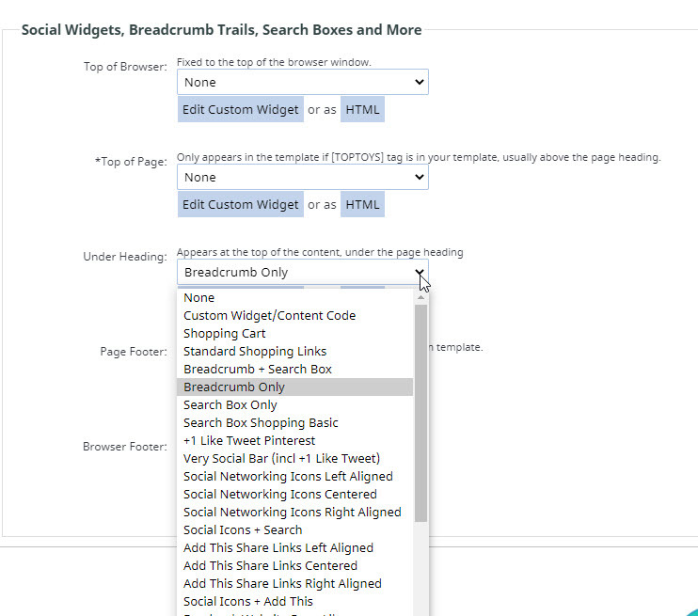Open the Top of Page dropdown
Screen dimensions: 698x616
(302, 177)
